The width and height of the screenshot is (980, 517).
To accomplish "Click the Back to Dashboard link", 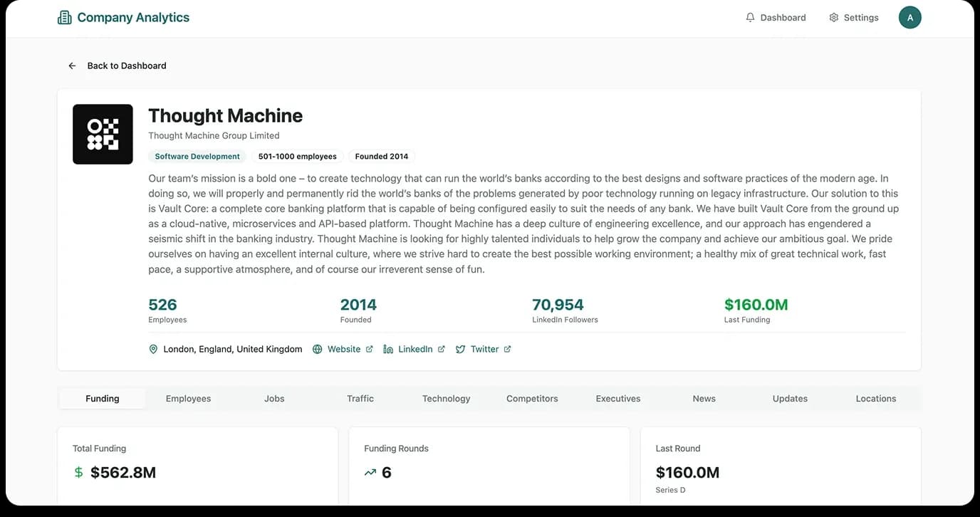I will point(126,66).
